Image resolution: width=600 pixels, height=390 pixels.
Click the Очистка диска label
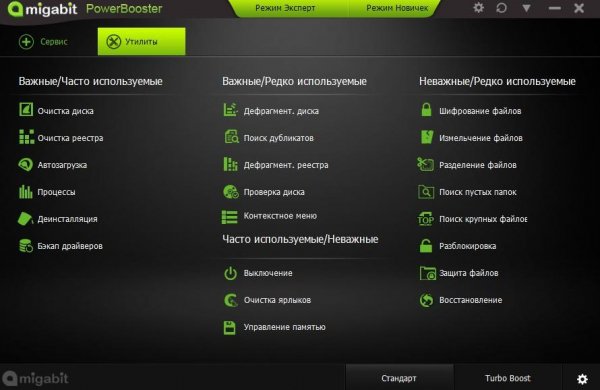tap(65, 111)
